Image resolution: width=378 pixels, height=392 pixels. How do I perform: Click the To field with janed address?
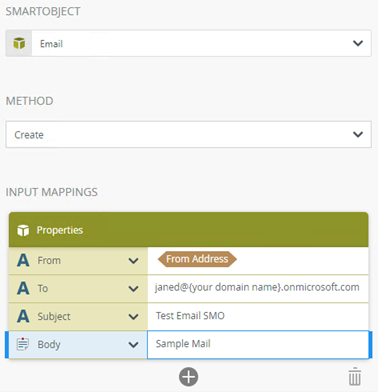coord(258,288)
